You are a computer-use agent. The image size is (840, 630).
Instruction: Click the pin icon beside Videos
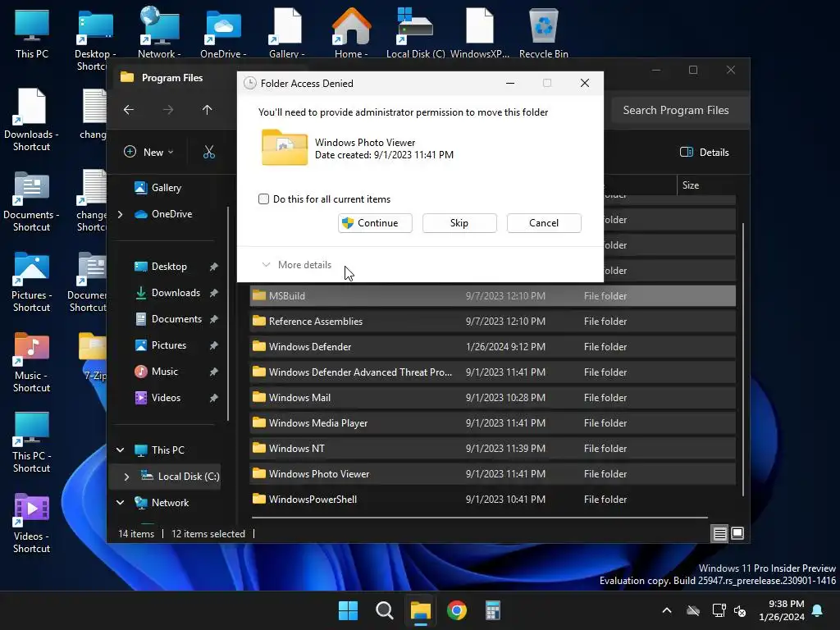[x=214, y=398]
